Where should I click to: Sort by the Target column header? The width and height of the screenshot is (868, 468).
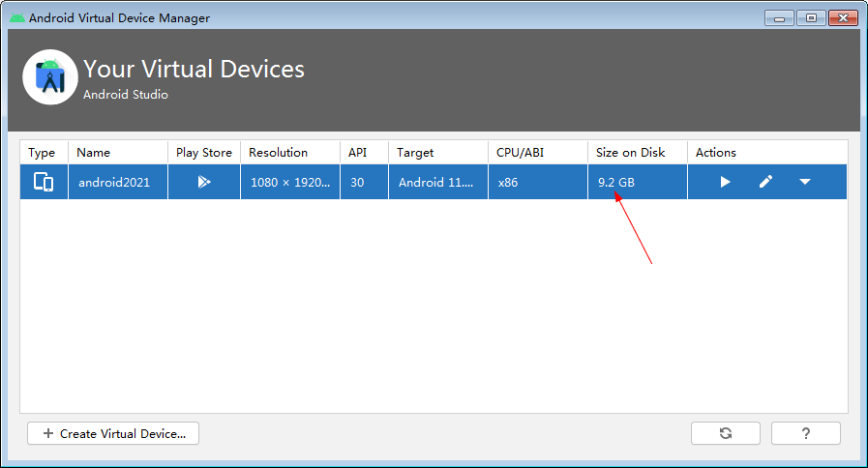[438, 152]
